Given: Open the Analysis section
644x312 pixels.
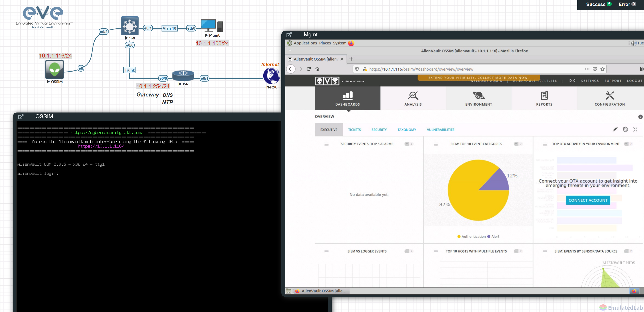Looking at the screenshot, I should pos(413,98).
